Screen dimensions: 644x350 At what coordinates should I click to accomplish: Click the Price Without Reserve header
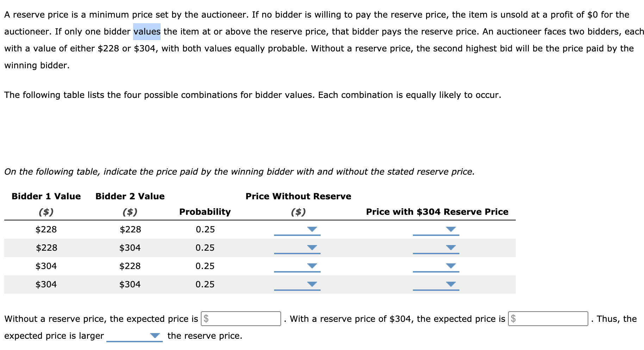pyautogui.click(x=298, y=196)
